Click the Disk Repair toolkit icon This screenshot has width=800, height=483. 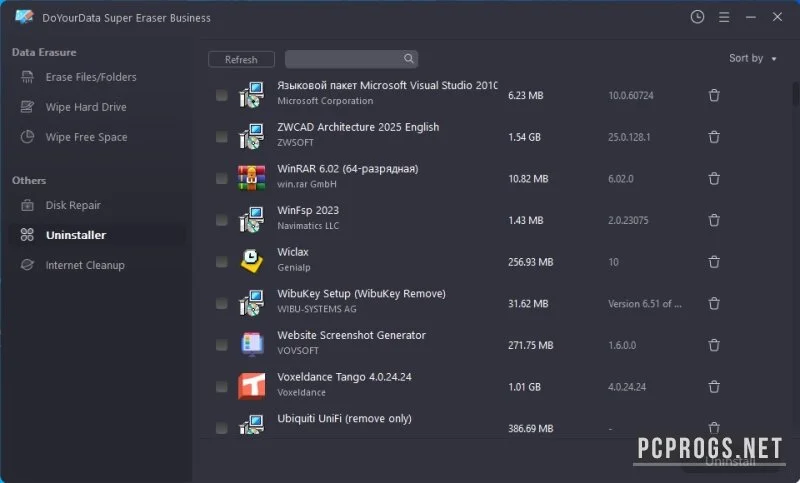(x=27, y=205)
